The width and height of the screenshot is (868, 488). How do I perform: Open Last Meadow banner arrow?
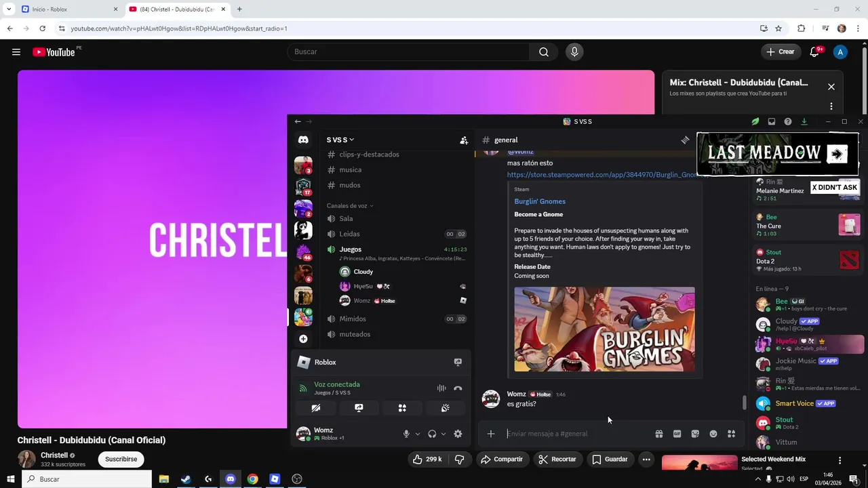click(x=837, y=154)
